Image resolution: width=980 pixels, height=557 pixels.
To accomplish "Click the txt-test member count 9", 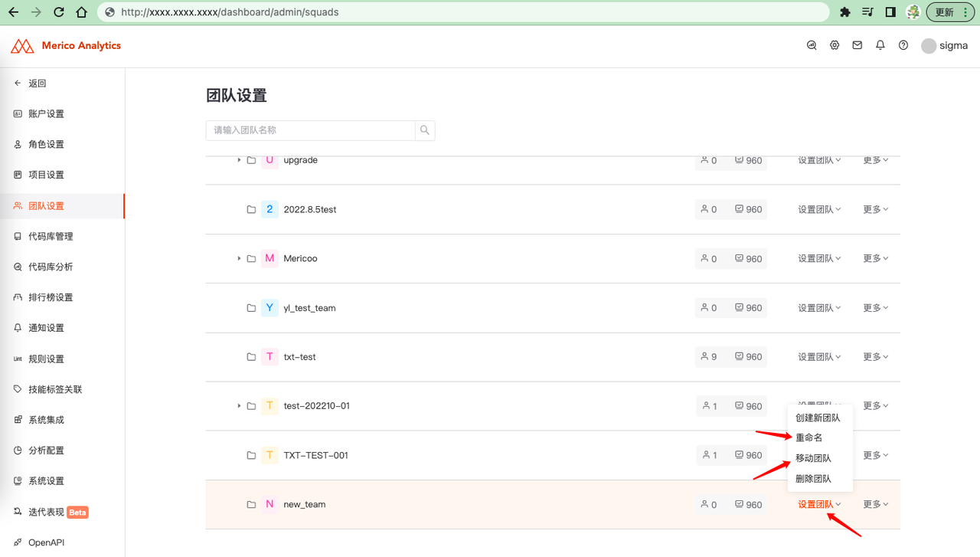I will (709, 356).
